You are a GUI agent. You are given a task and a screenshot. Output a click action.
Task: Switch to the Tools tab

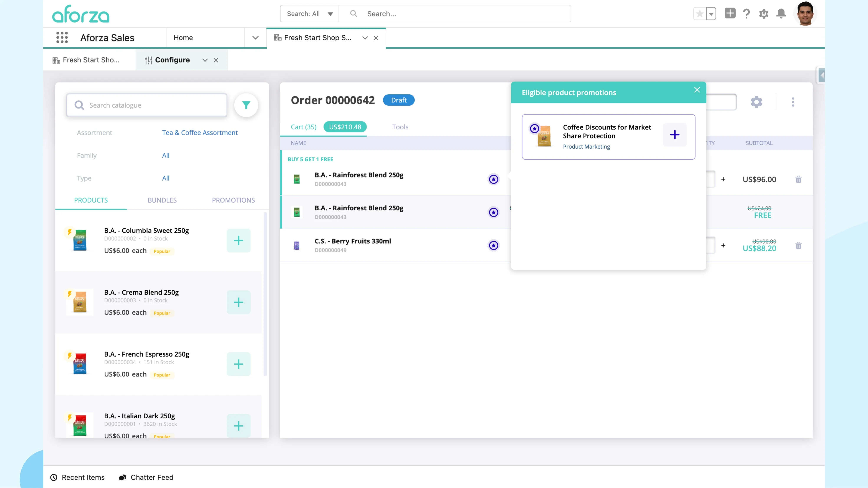tap(400, 127)
